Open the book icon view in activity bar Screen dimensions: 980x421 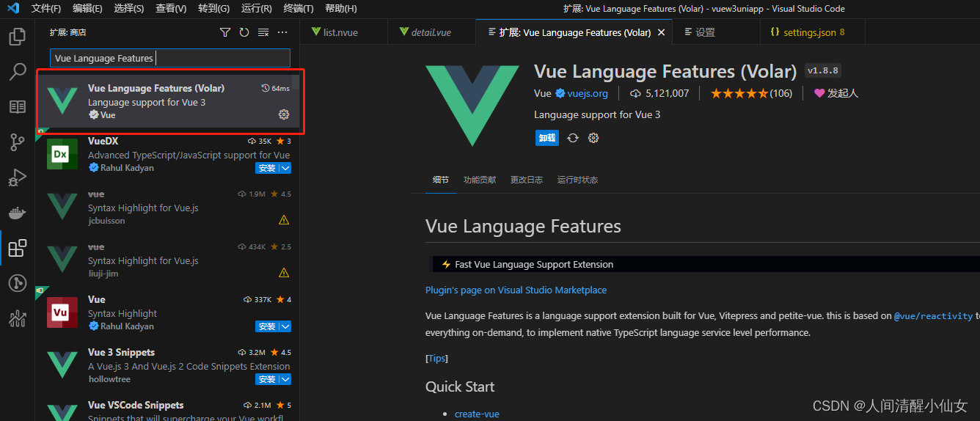pos(17,106)
